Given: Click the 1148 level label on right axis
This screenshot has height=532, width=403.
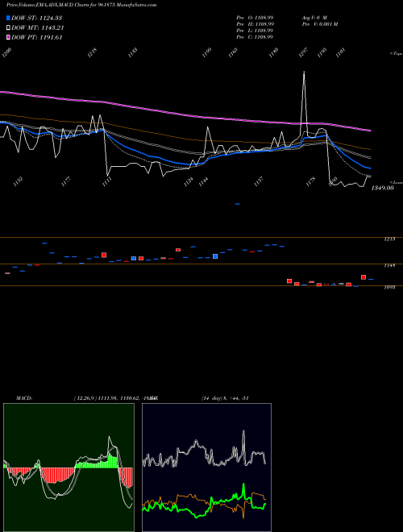Looking at the screenshot, I should [x=389, y=266].
